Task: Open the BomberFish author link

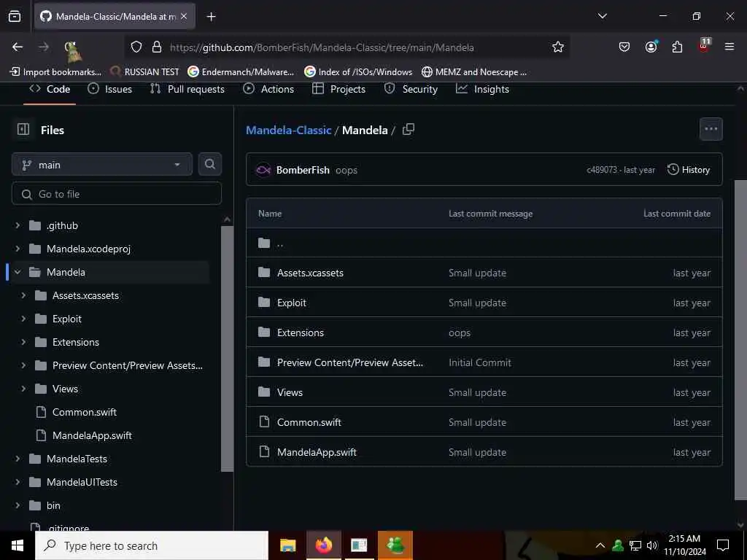Action: (303, 170)
